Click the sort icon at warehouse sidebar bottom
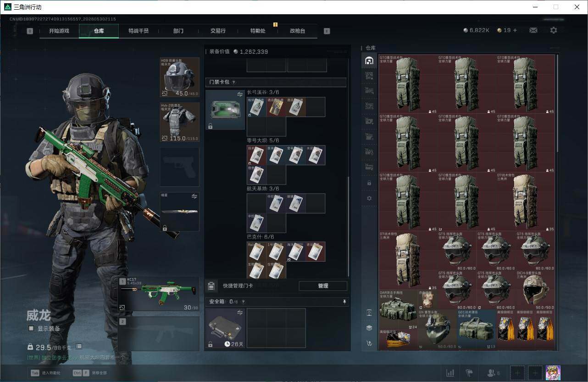The height and width of the screenshot is (382, 588). tap(369, 343)
